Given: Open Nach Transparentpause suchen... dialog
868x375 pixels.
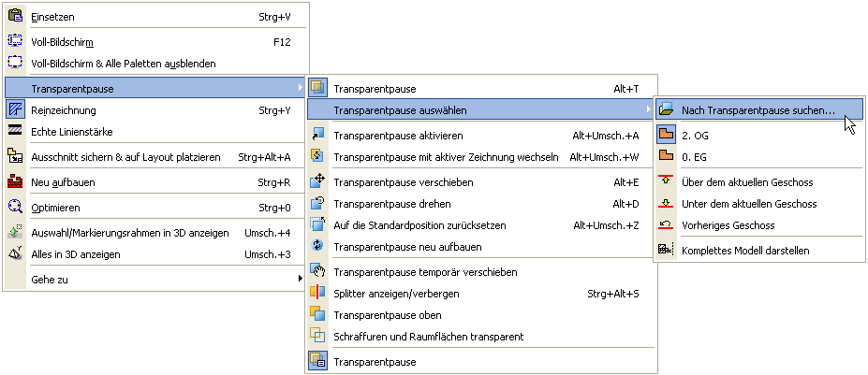Looking at the screenshot, I should 758,110.
